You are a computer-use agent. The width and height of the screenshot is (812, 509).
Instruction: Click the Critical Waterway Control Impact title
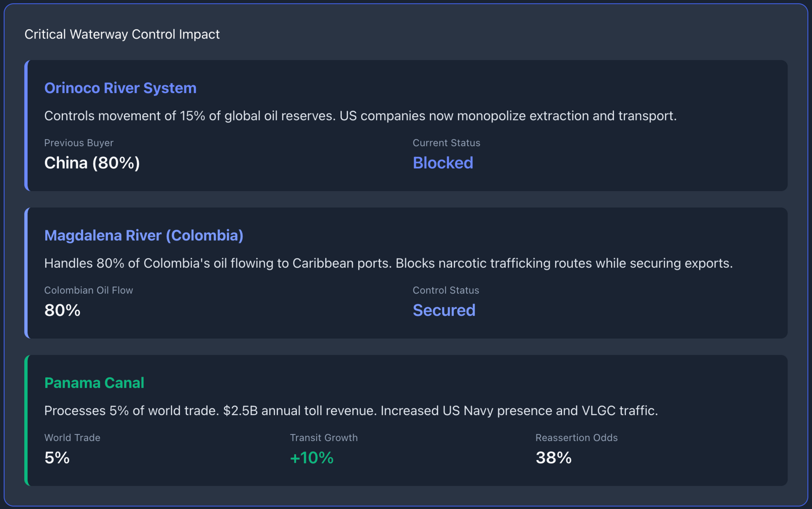(x=122, y=34)
